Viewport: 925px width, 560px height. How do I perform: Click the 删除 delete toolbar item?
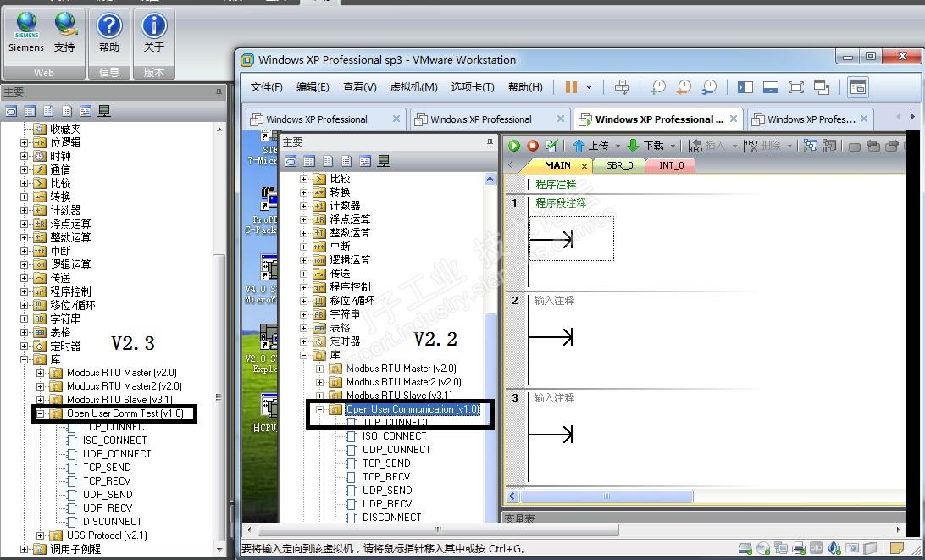coord(762,145)
